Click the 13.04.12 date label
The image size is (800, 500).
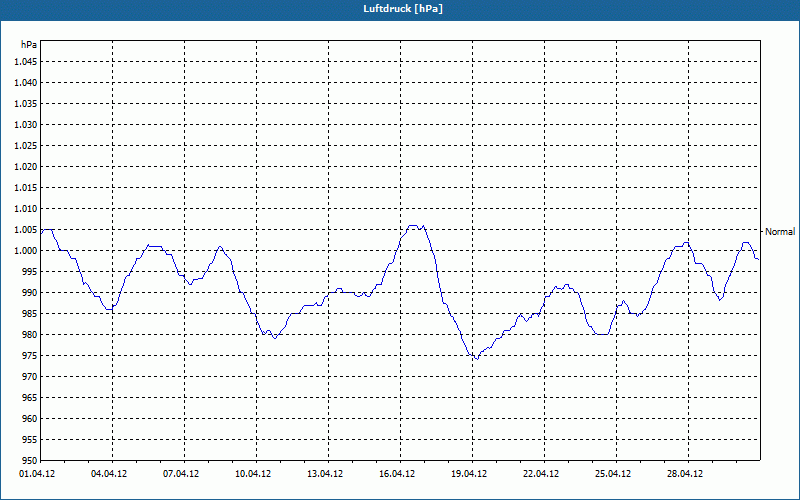click(x=325, y=474)
